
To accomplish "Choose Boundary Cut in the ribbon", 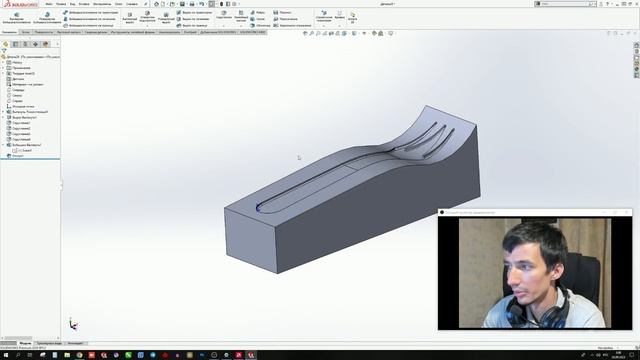I will [192, 25].
